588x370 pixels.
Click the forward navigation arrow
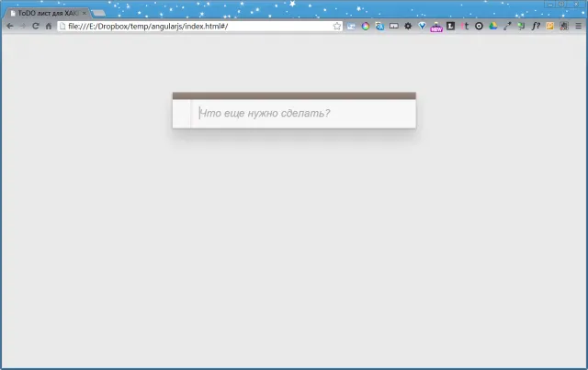(x=22, y=27)
